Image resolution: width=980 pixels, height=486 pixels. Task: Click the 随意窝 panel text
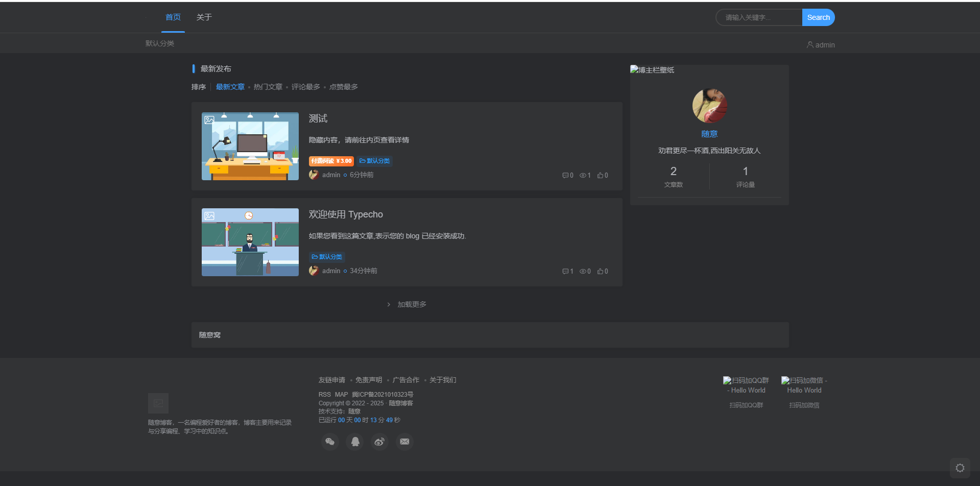pos(210,335)
